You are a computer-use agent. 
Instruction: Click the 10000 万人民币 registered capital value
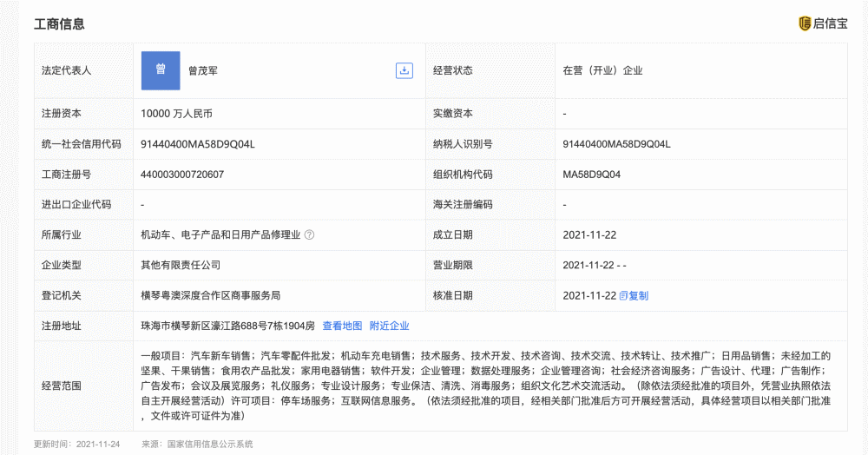tap(176, 114)
